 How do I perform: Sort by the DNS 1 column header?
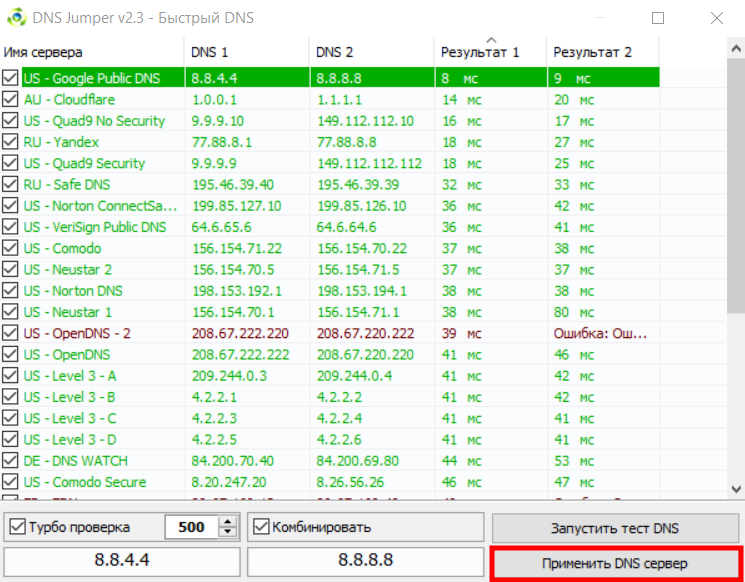point(247,52)
